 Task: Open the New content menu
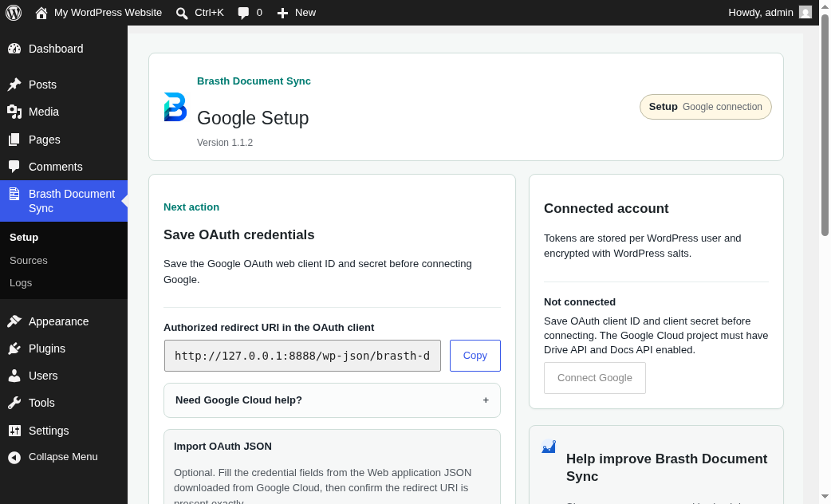coord(296,13)
